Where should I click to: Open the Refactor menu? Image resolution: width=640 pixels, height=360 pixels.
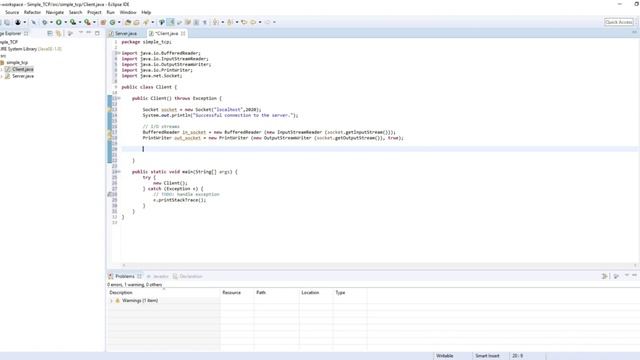(32, 12)
